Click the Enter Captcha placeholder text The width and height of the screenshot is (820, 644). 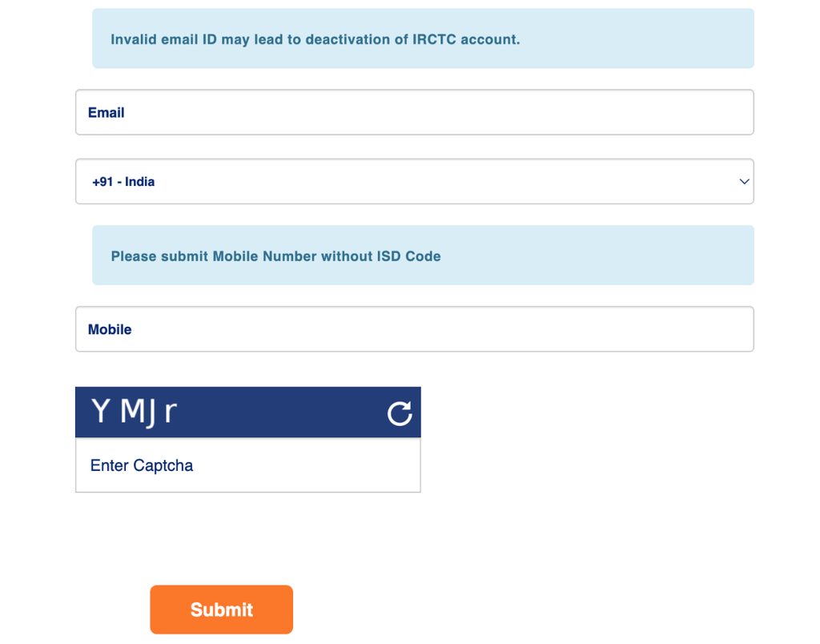[142, 465]
